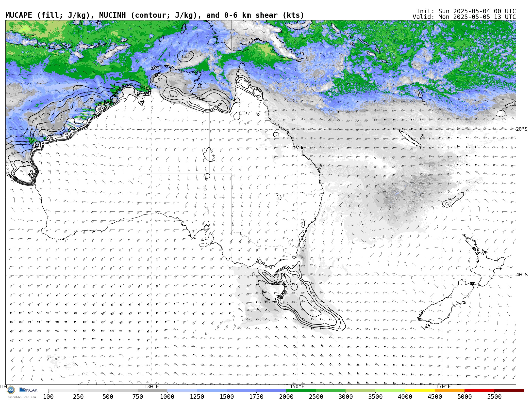
Task: Click the 130°E longitude label
Action: (x=151, y=386)
